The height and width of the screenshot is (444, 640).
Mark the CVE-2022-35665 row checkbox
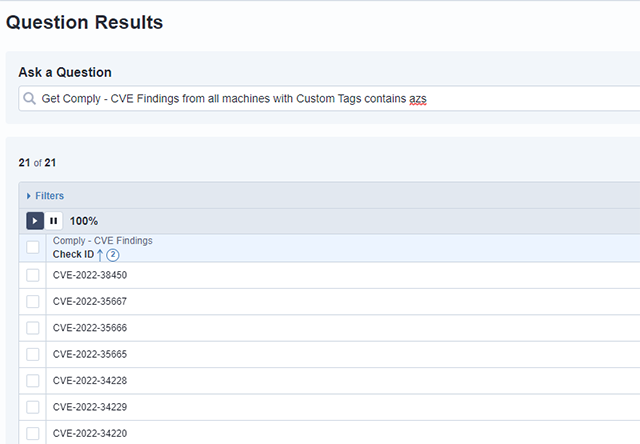click(x=33, y=354)
